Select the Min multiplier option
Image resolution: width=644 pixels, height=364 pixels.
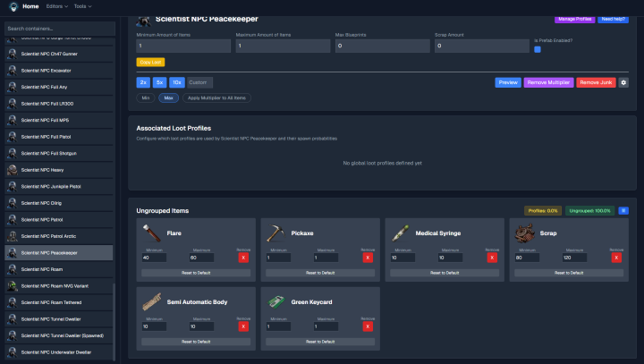pos(146,97)
